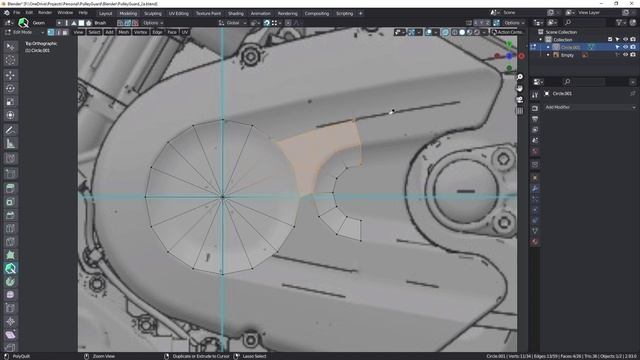
Task: Hide the Empty object using its eye icon
Action: [x=625, y=55]
